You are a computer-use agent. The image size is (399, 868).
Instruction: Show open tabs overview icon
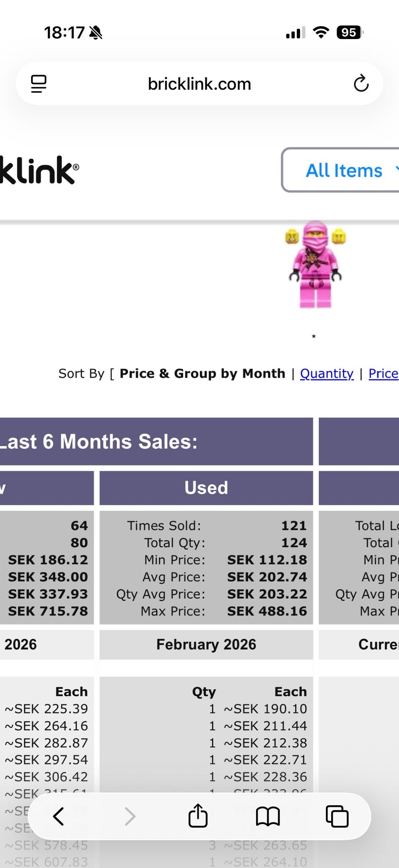pos(337,816)
